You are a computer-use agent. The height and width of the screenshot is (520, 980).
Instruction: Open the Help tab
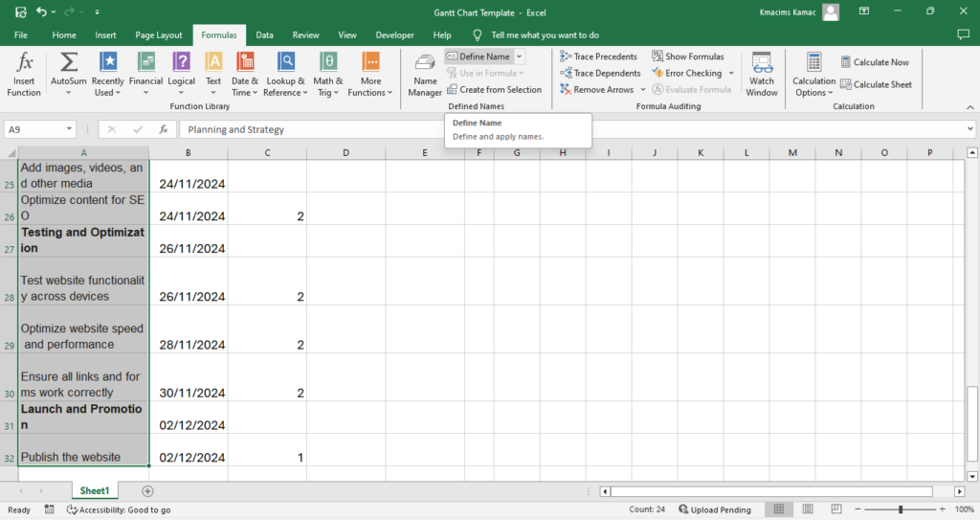pyautogui.click(x=442, y=35)
